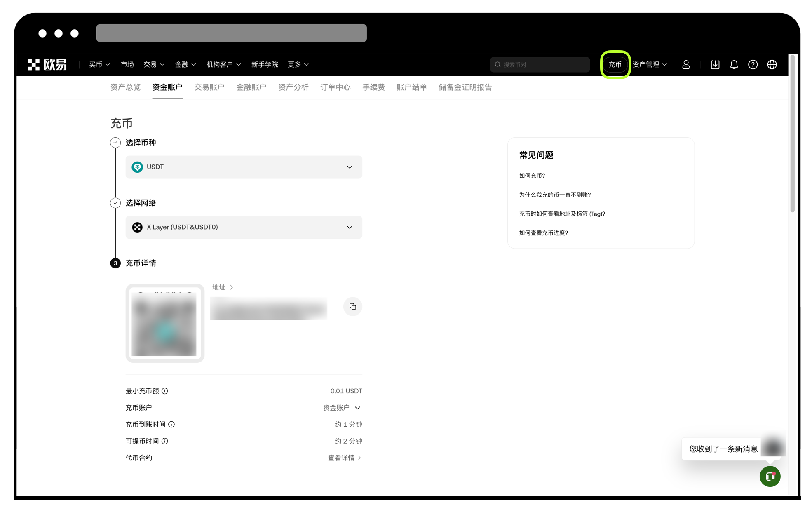The image size is (812, 512).
Task: Open the notifications bell
Action: tap(734, 64)
